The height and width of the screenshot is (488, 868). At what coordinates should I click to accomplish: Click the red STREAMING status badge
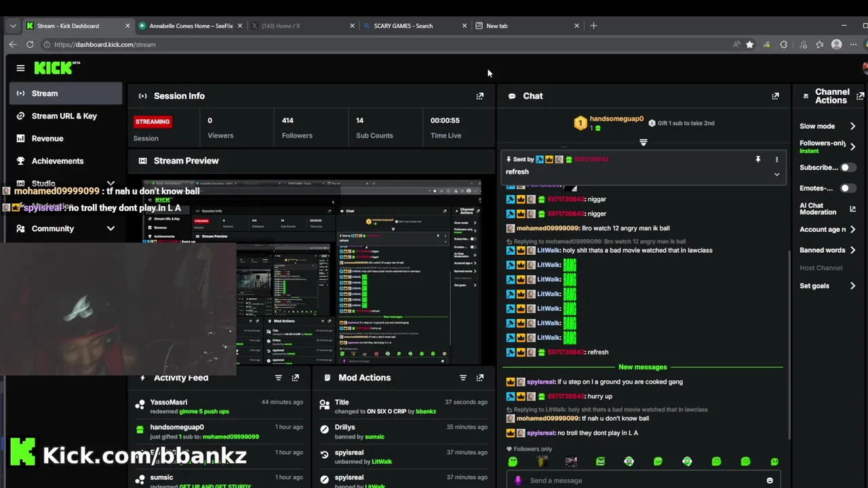(153, 122)
